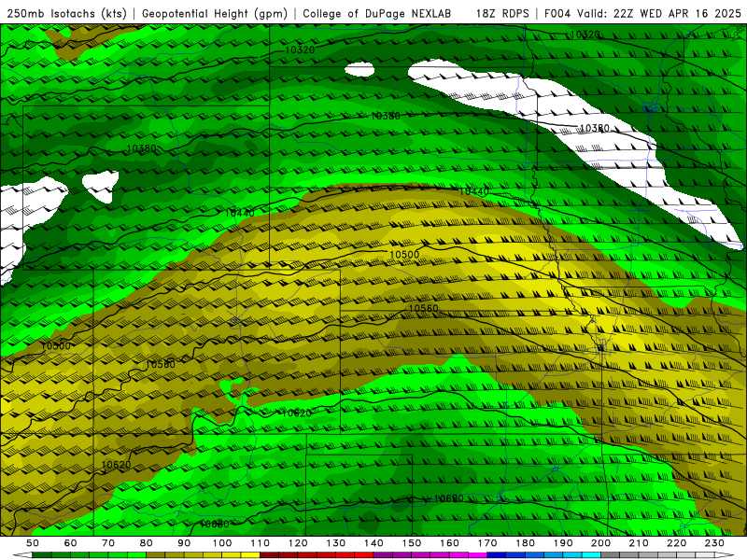The width and height of the screenshot is (747, 560).
Task: Click the '18Z RDPS' model run label
Action: pos(502,14)
